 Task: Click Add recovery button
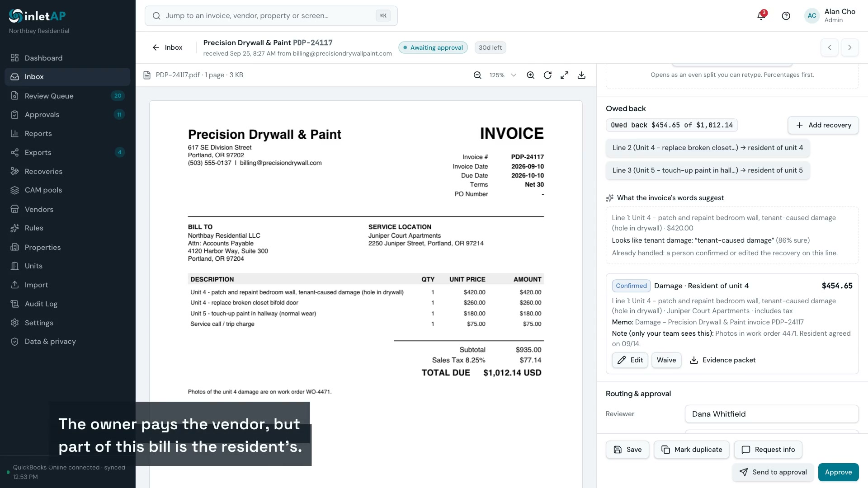coord(823,125)
